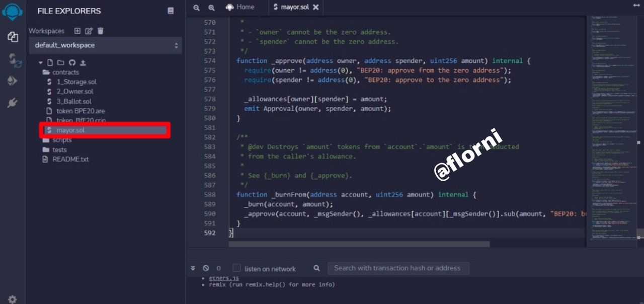The height and width of the screenshot is (304, 644).
Task: Publish to GitHub gist icon
Action: [72, 63]
